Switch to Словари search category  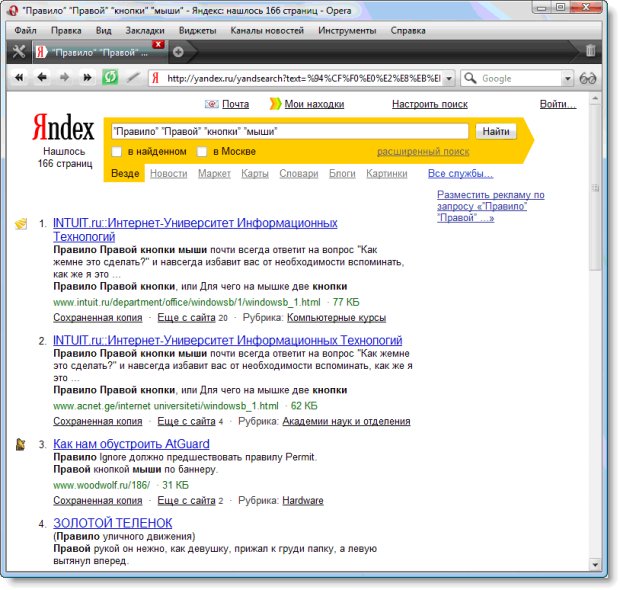tap(299, 174)
